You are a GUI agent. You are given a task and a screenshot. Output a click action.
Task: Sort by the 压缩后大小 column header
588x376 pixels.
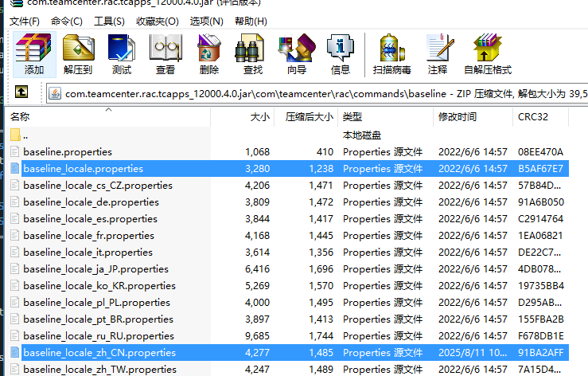(306, 117)
